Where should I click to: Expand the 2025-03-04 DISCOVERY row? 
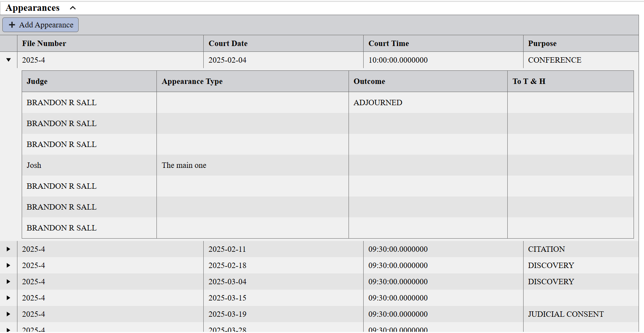(x=9, y=282)
